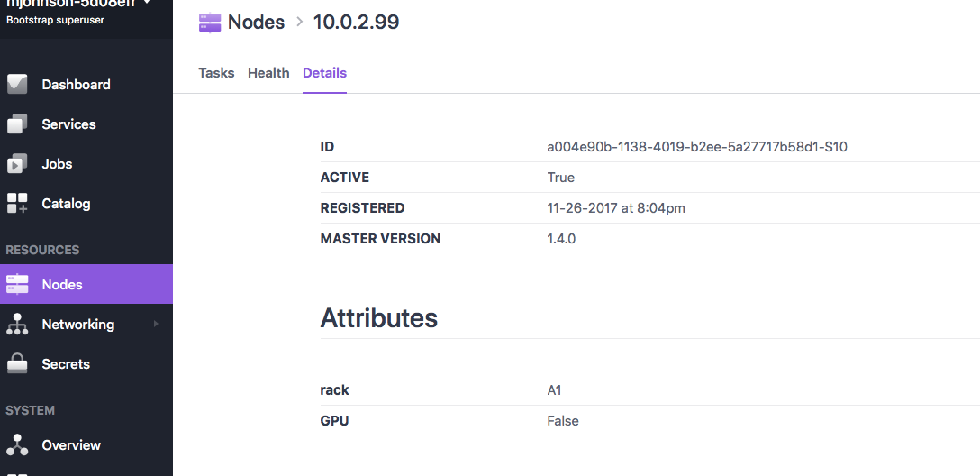Click the purple Nodes icon in the breadcrumb
980x476 pixels.
point(210,23)
